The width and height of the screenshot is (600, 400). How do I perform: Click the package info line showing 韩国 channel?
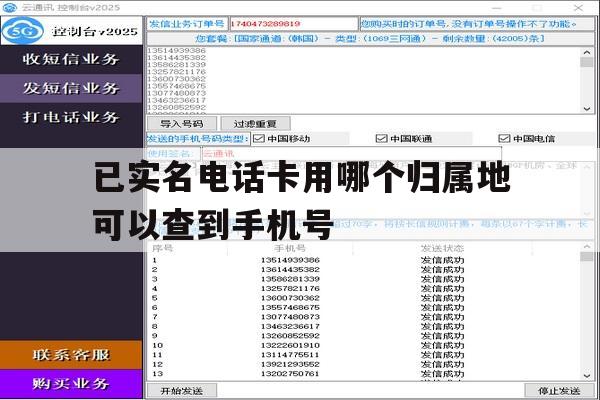coord(370,39)
